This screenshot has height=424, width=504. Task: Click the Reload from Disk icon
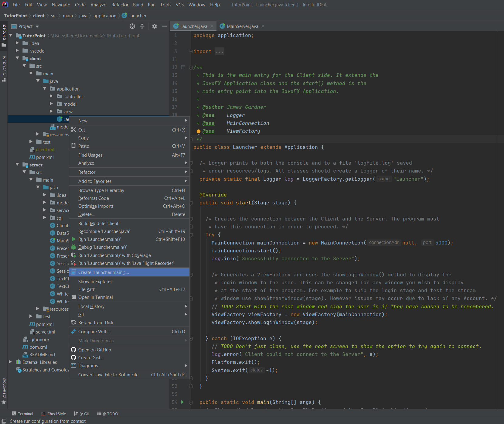73,322
